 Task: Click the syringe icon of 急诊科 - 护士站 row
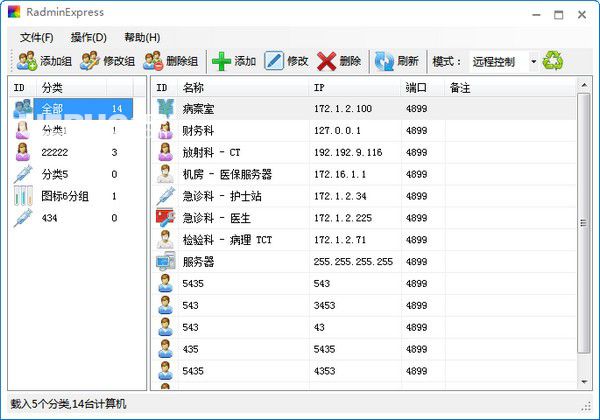click(165, 196)
